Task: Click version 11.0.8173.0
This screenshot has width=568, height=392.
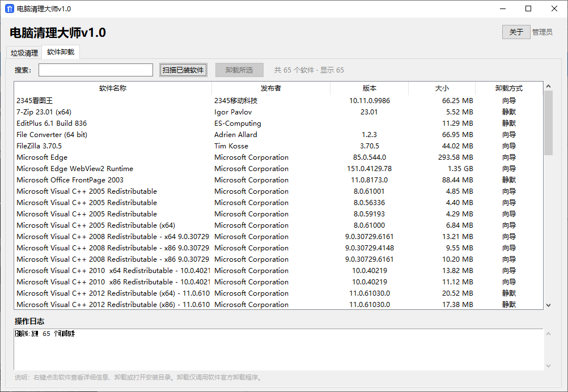Action: coord(370,180)
